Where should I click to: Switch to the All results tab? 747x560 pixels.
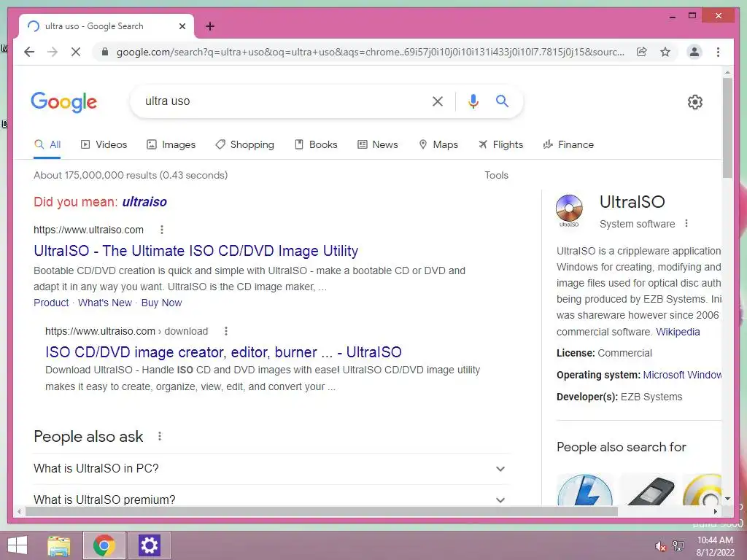point(47,144)
